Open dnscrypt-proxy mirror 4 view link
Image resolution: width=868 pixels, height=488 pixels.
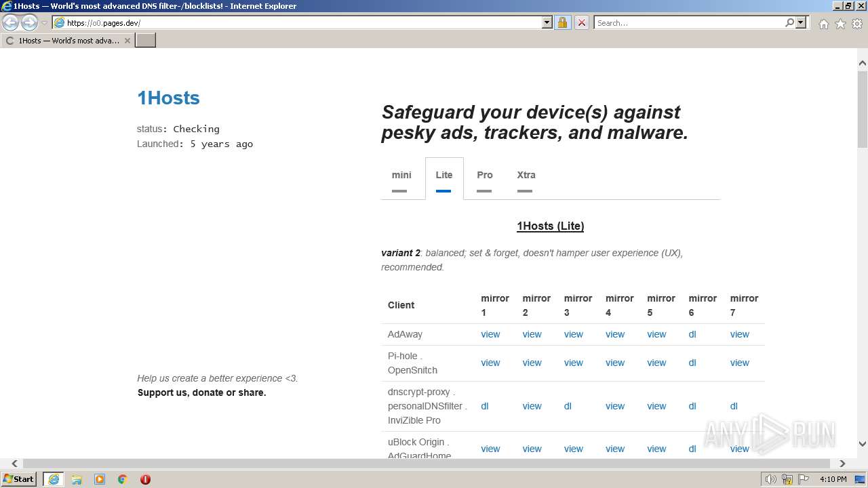(615, 406)
